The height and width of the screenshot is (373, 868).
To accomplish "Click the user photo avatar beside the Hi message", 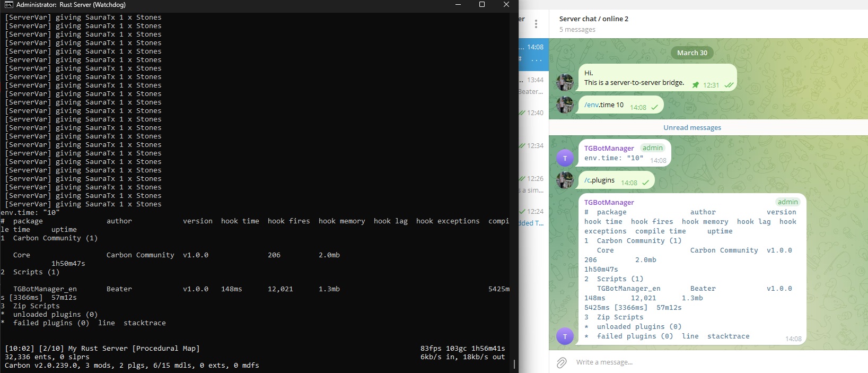I will [x=565, y=83].
